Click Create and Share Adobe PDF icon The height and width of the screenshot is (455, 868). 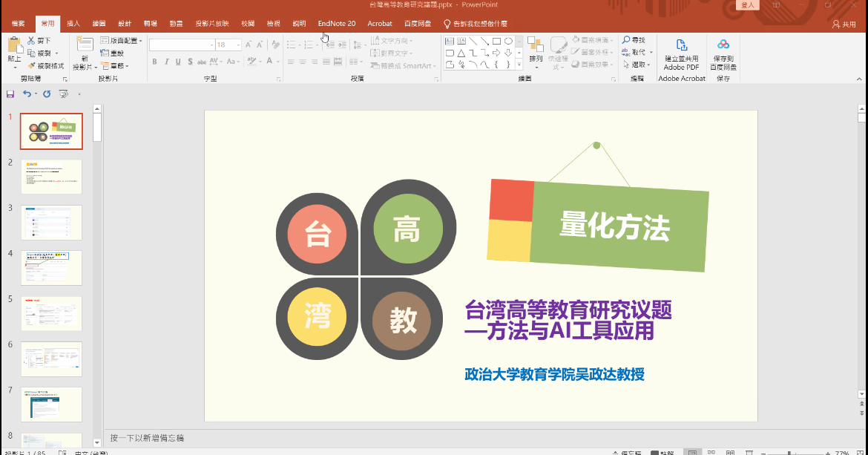tap(681, 46)
